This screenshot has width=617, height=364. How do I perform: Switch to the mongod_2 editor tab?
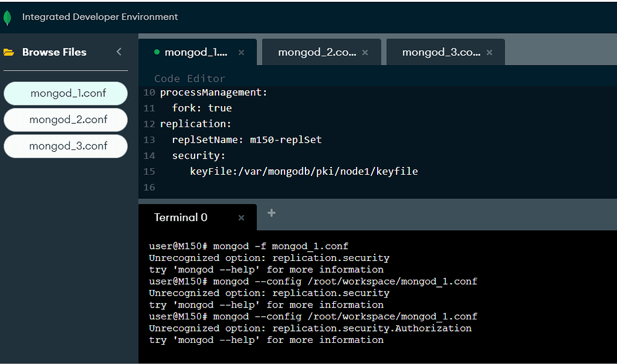coord(317,52)
